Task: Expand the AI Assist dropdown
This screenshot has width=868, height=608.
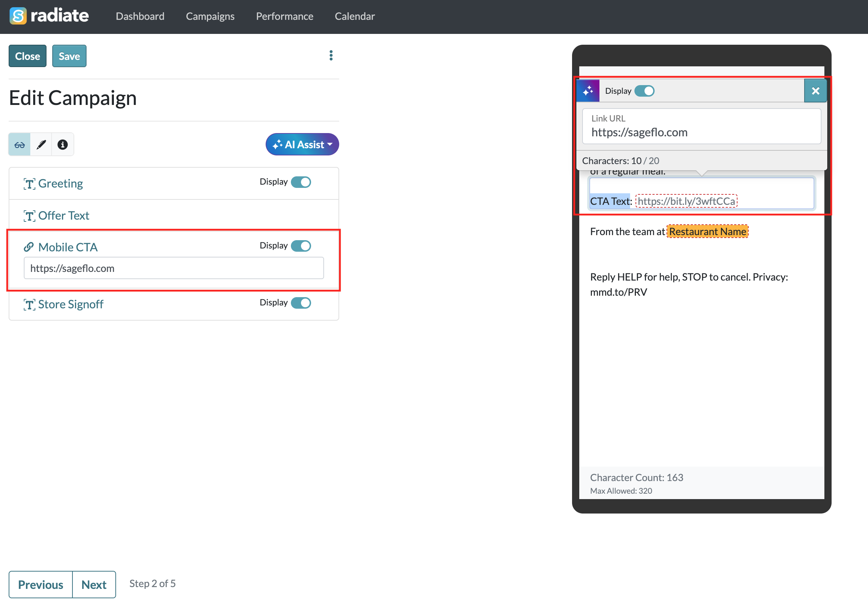Action: pyautogui.click(x=302, y=145)
